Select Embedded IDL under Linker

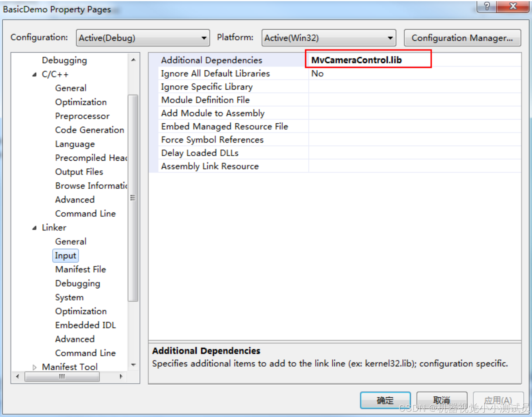click(85, 325)
